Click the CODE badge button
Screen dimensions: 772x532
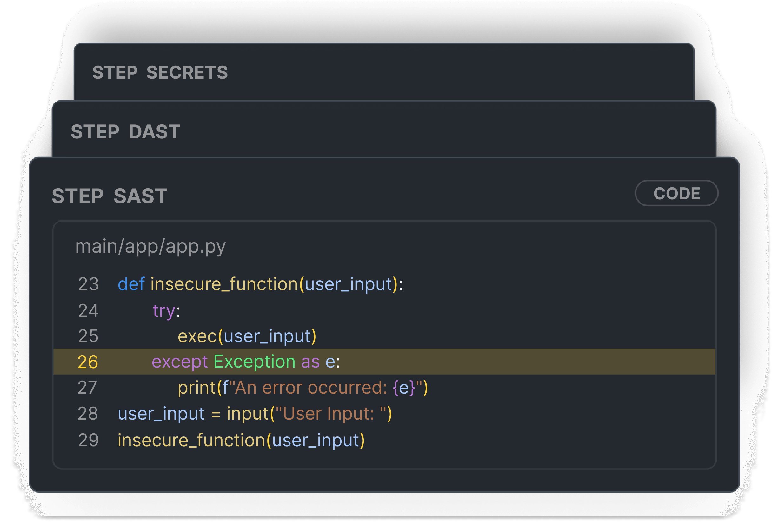click(x=676, y=193)
